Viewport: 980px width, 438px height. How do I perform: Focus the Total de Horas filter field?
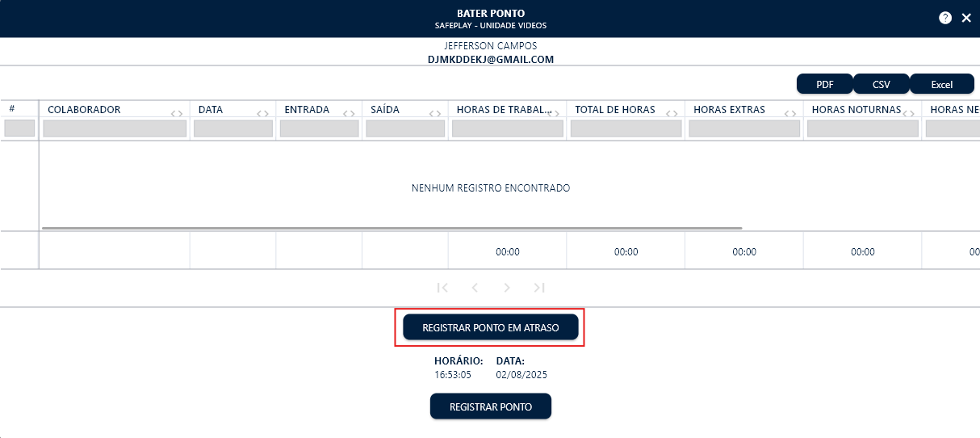(626, 128)
